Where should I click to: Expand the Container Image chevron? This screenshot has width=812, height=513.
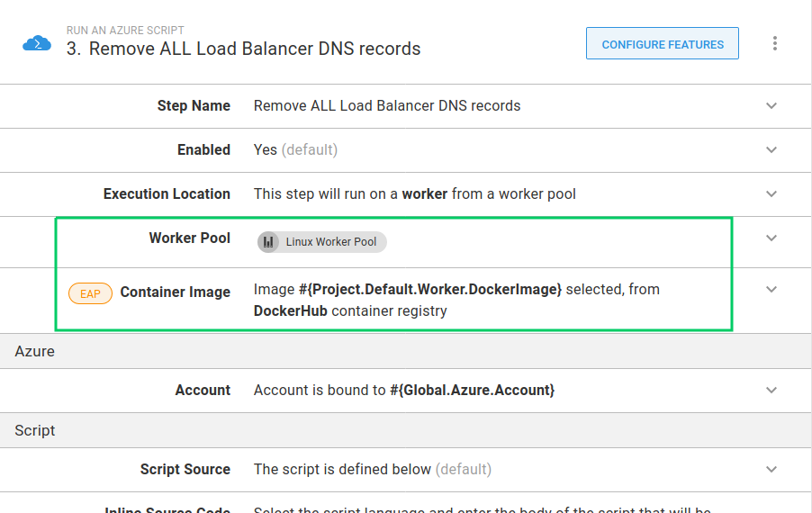click(771, 290)
